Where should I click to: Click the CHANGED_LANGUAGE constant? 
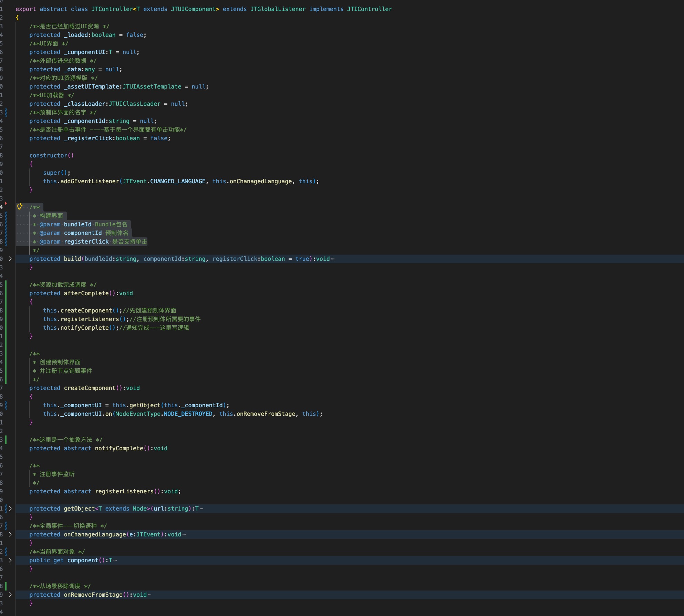coord(178,181)
